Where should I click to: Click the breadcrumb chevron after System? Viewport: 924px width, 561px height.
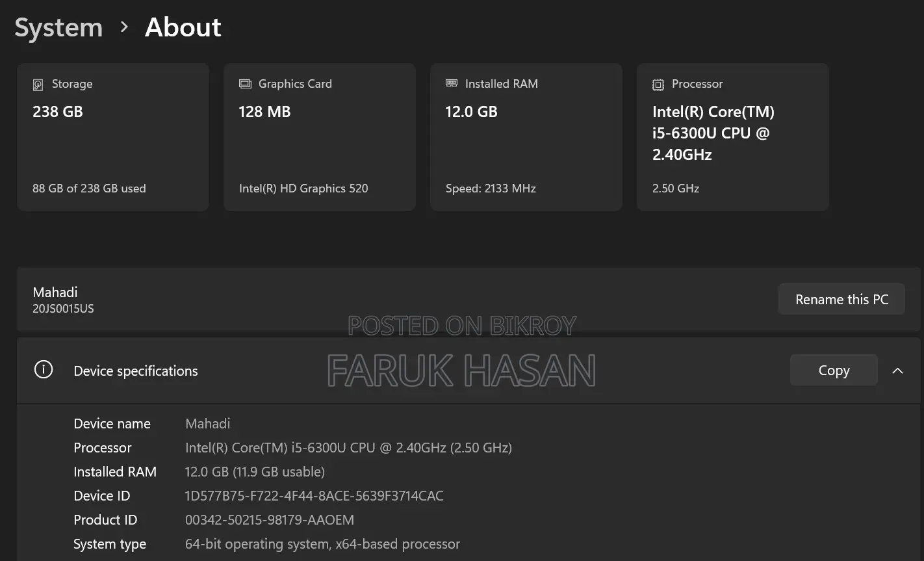(124, 27)
